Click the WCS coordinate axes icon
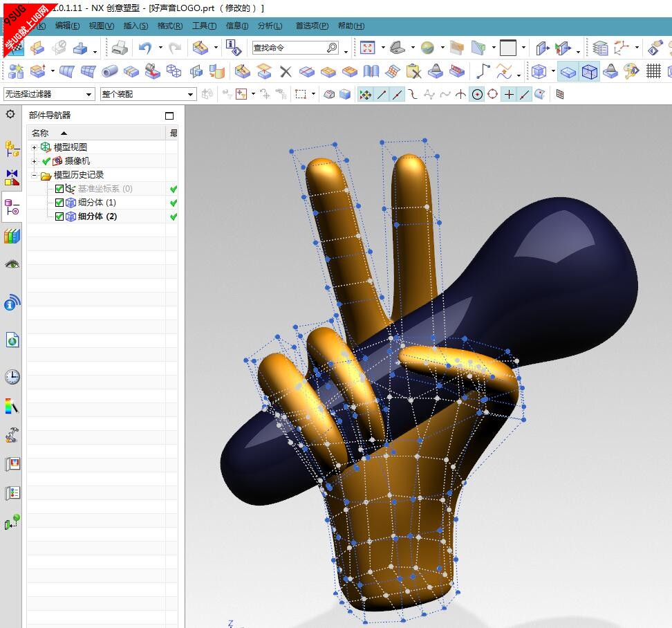This screenshot has width=672, height=628. [621, 48]
